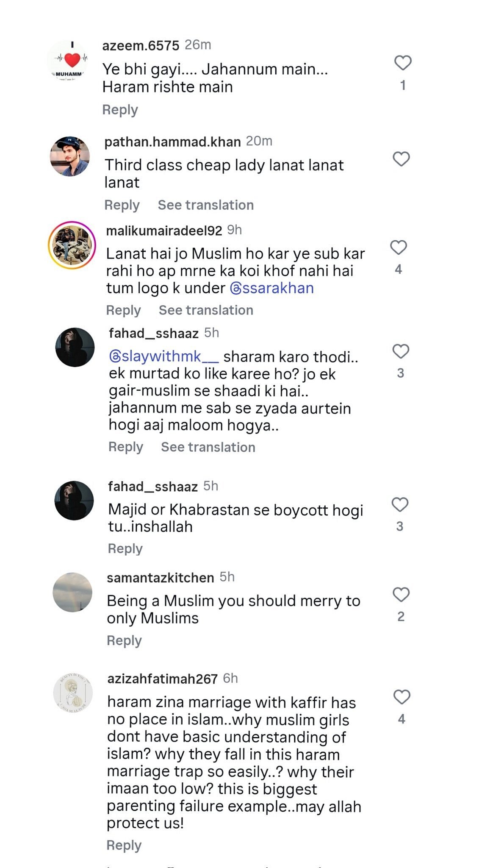Reply to azizahfatimah267's comment
Screen dimensions: 493x868
pyautogui.click(x=124, y=845)
